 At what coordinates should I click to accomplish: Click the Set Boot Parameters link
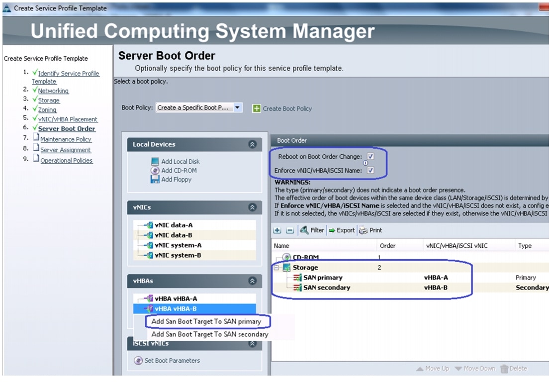pyautogui.click(x=172, y=361)
